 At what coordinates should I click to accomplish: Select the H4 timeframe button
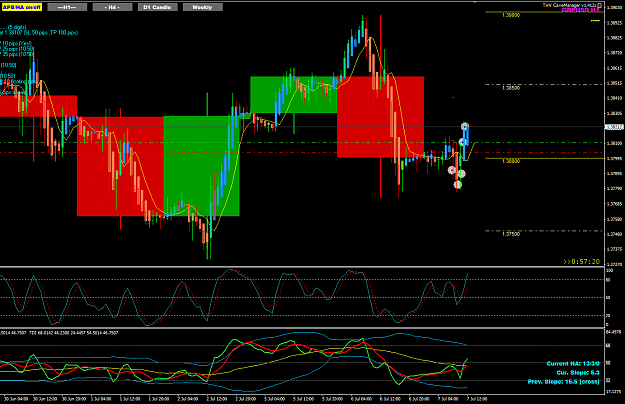(x=112, y=7)
